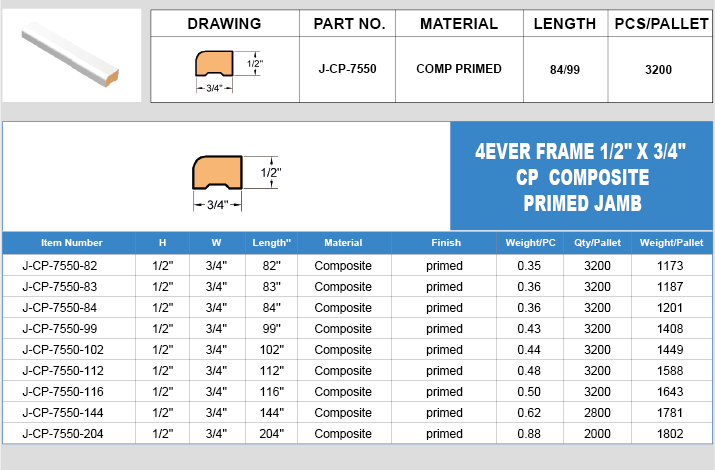
Task: Click the blue 4EVER FRAME title banner
Action: pyautogui.click(x=581, y=176)
